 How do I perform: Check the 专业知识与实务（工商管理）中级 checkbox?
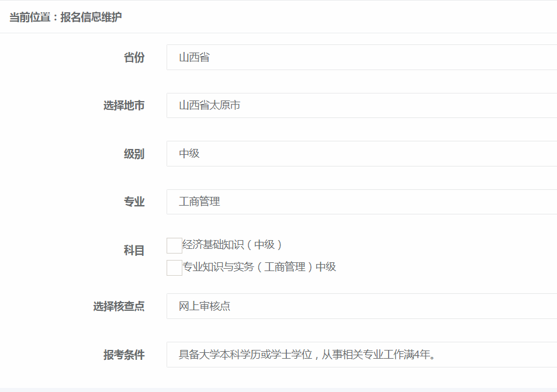[x=174, y=268]
